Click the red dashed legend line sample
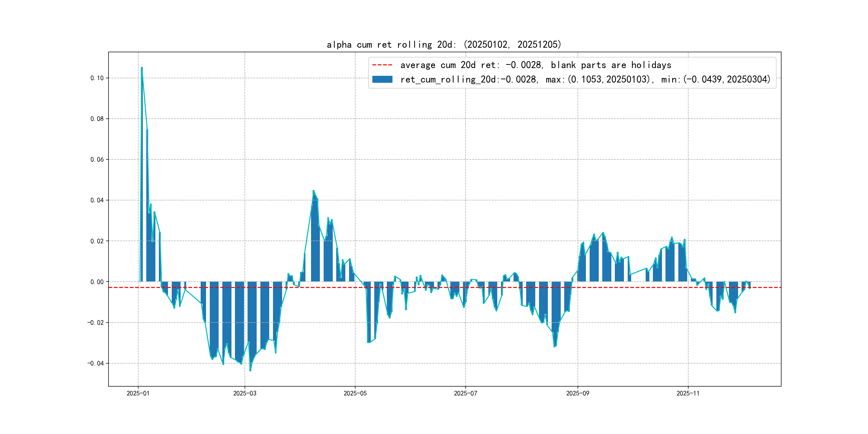Image resolution: width=868 pixels, height=434 pixels. pyautogui.click(x=382, y=65)
